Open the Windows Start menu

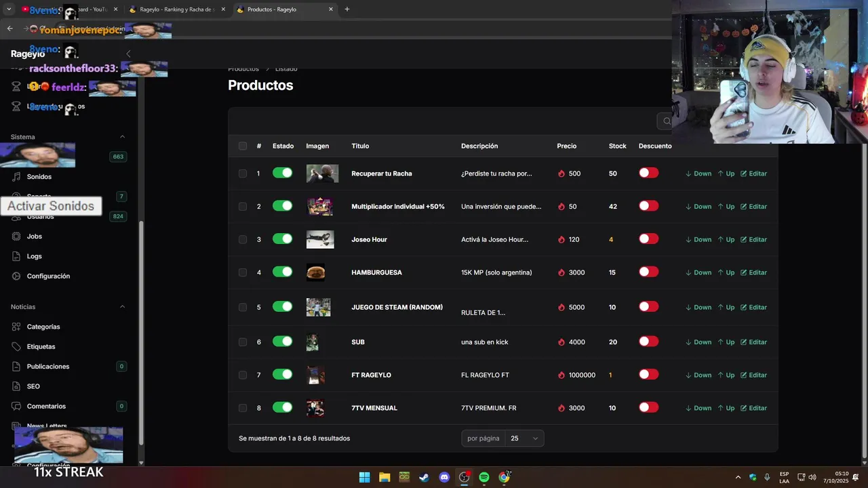point(364,477)
